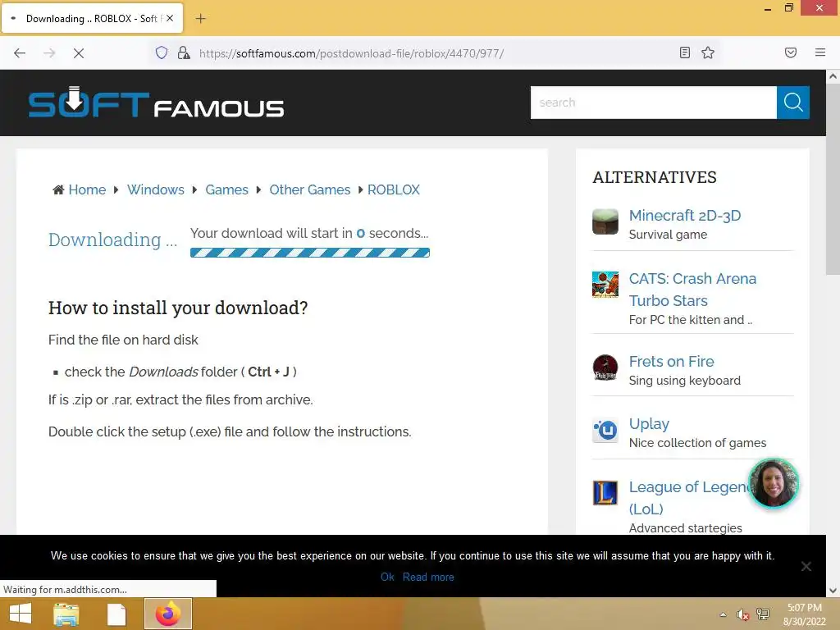Open a new browser tab

[200, 19]
